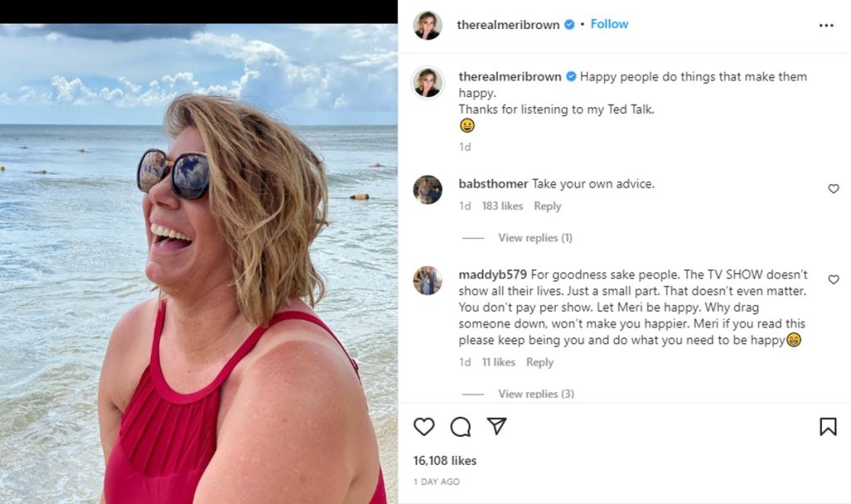This screenshot has height=504, width=851.
Task: Expand View replies (3) under maddyb579's comment
Action: pos(535,394)
